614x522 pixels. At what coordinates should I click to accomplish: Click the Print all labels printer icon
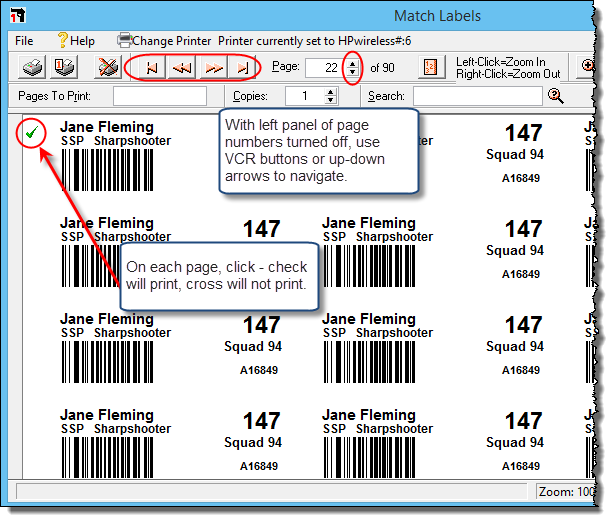pyautogui.click(x=32, y=67)
